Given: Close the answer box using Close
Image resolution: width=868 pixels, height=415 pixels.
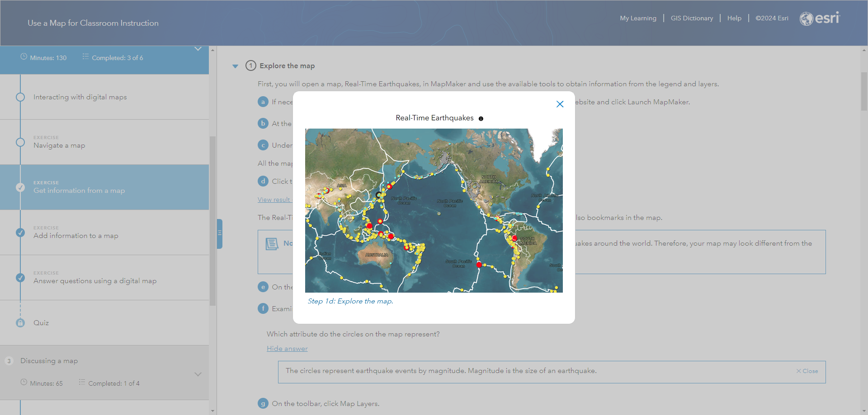Looking at the screenshot, I should pyautogui.click(x=807, y=371).
